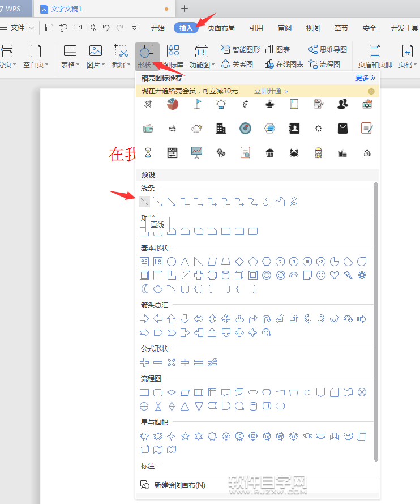
Task: Choose the wave flag shape
Action: pyautogui.click(x=158, y=450)
